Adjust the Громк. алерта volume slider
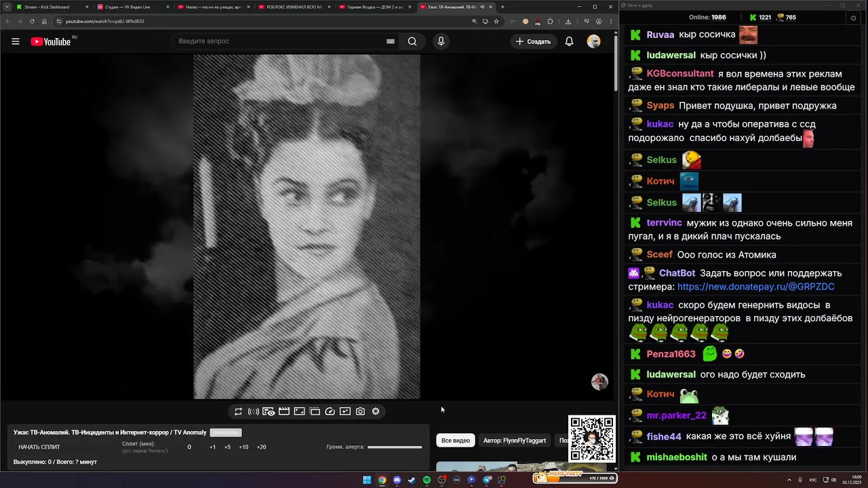This screenshot has height=488, width=868. tap(395, 447)
